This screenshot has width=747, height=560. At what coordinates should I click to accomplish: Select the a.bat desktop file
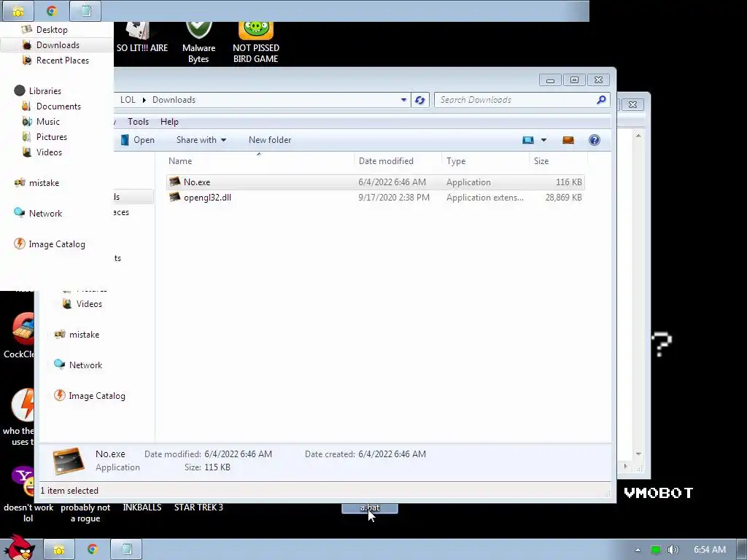click(370, 507)
